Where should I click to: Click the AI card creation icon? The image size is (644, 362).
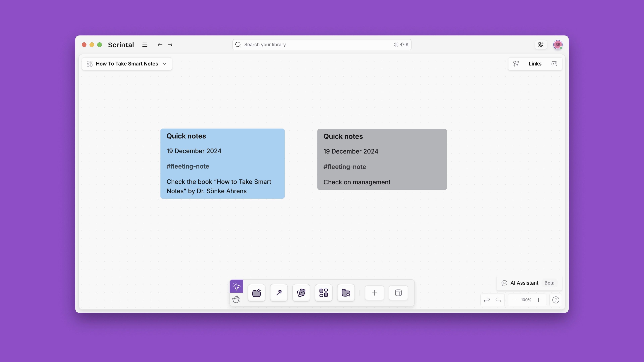click(x=256, y=293)
